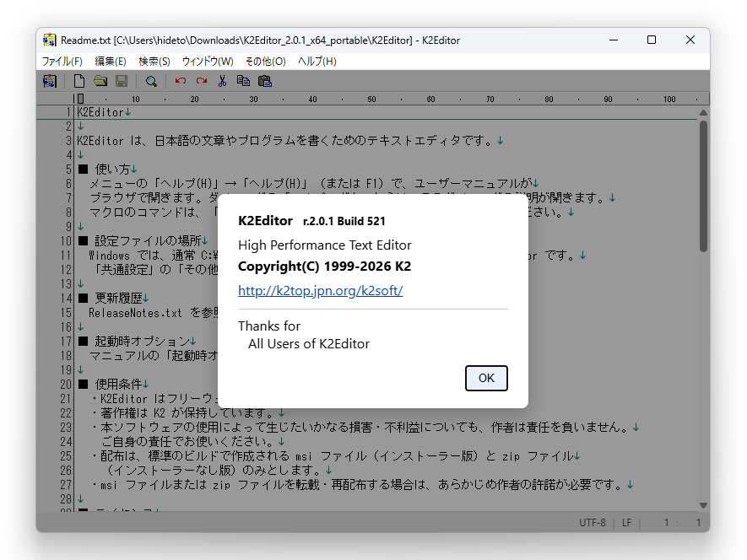The width and height of the screenshot is (747, 560).
Task: Open the ウィンドウ(W) menu
Action: (x=208, y=61)
